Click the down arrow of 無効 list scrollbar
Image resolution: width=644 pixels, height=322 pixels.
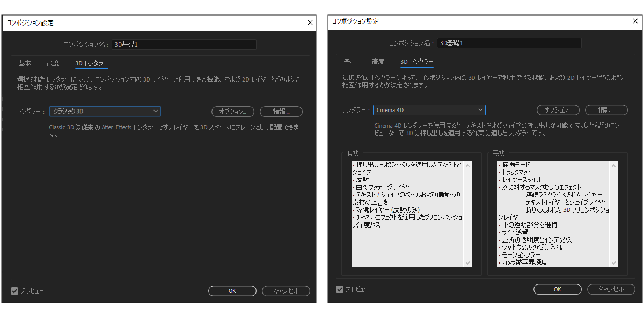614,263
